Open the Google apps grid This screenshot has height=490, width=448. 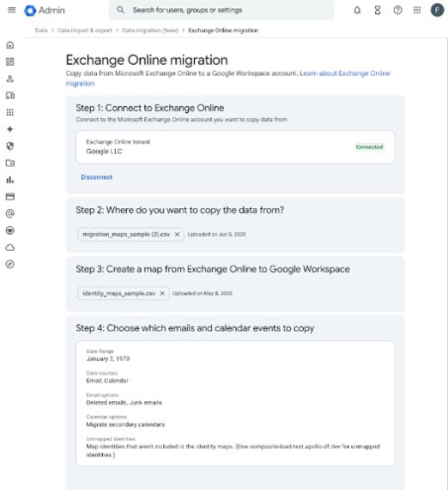pyautogui.click(x=417, y=11)
